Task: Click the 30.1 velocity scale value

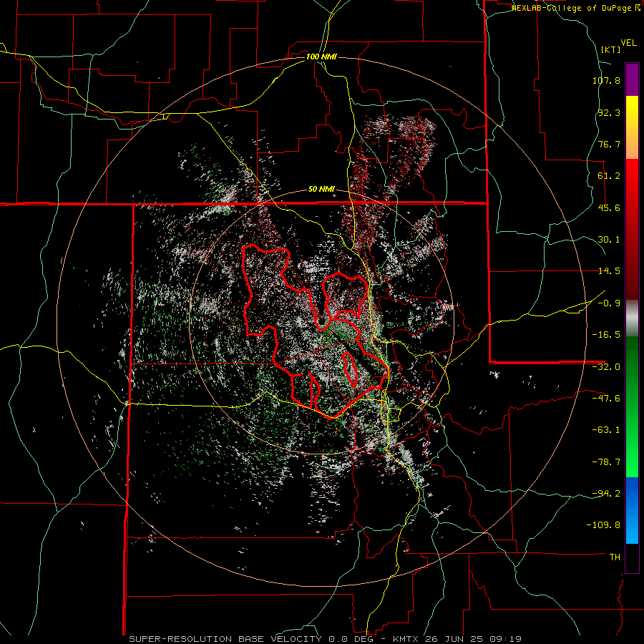Action: pos(609,240)
